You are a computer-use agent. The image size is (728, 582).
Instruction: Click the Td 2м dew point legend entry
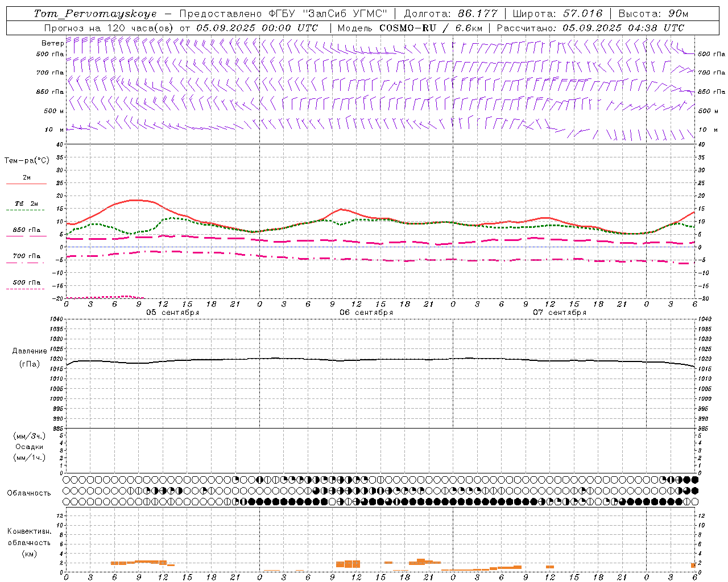[27, 203]
